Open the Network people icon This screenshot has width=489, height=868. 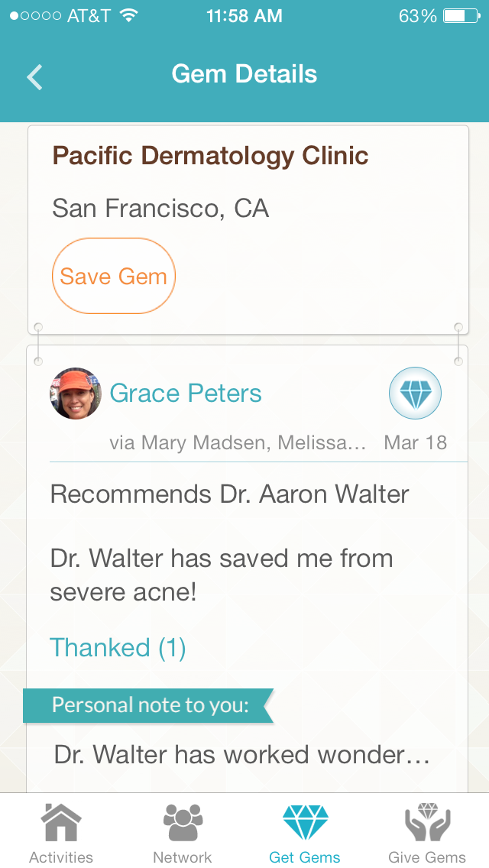pyautogui.click(x=183, y=823)
